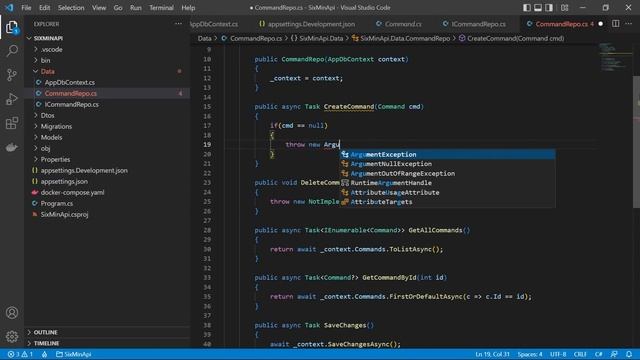Click Spaces: 4 indentation setting
Image resolution: width=640 pixels, height=360 pixels.
[530, 354]
